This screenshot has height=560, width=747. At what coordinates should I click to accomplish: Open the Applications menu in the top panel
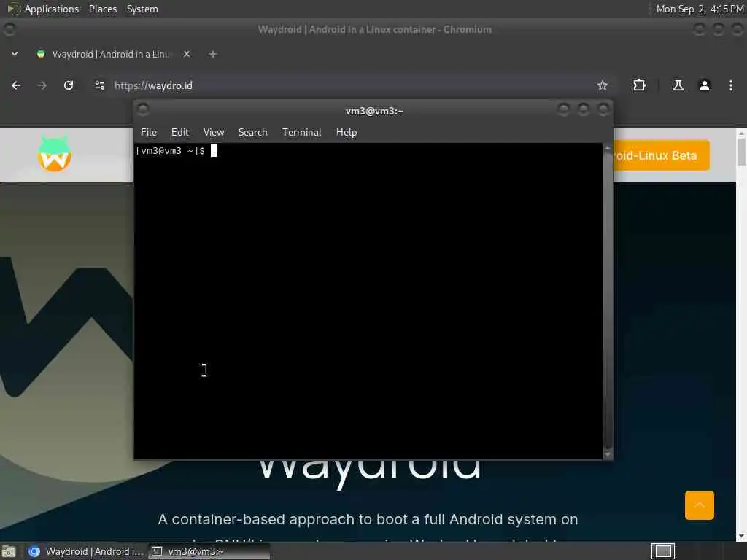(52, 9)
